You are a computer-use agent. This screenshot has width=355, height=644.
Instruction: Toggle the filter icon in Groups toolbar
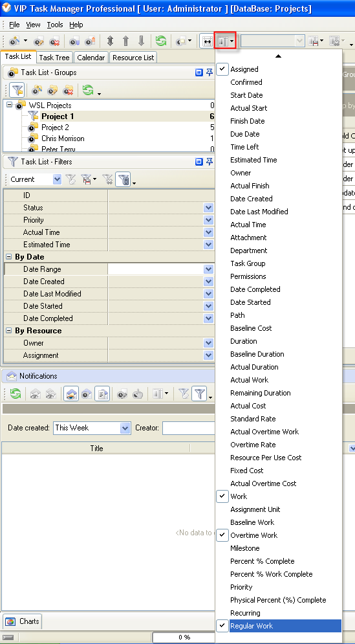[16, 90]
